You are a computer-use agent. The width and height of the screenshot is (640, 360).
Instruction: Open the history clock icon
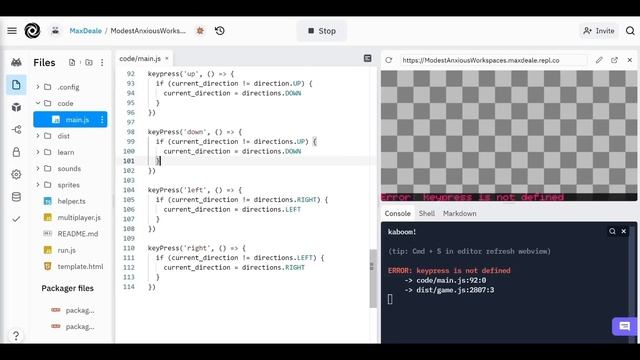pos(220,31)
